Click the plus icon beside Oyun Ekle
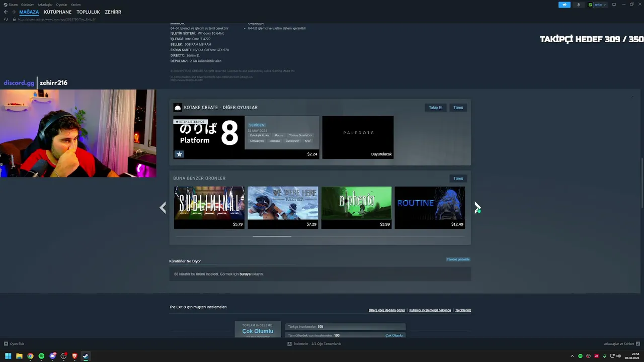The image size is (644, 362). (6, 344)
